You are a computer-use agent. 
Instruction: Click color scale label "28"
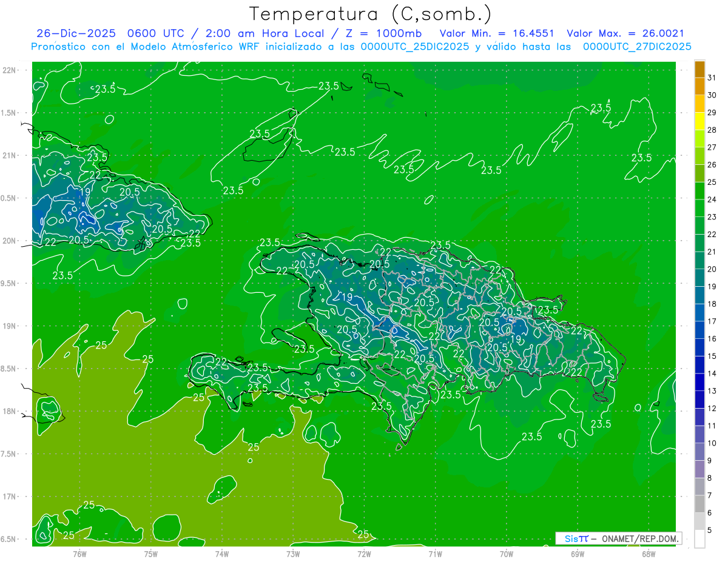tap(712, 130)
